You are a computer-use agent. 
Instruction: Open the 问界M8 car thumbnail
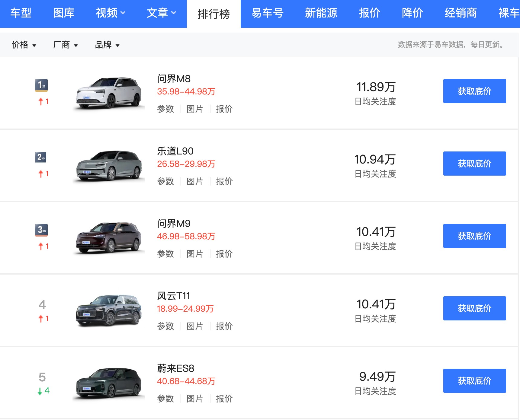109,93
